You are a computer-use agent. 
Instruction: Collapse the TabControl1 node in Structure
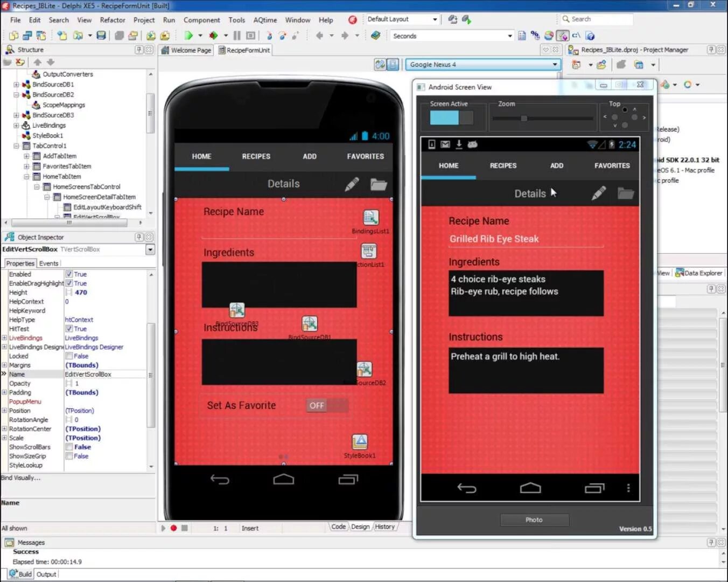click(x=16, y=146)
